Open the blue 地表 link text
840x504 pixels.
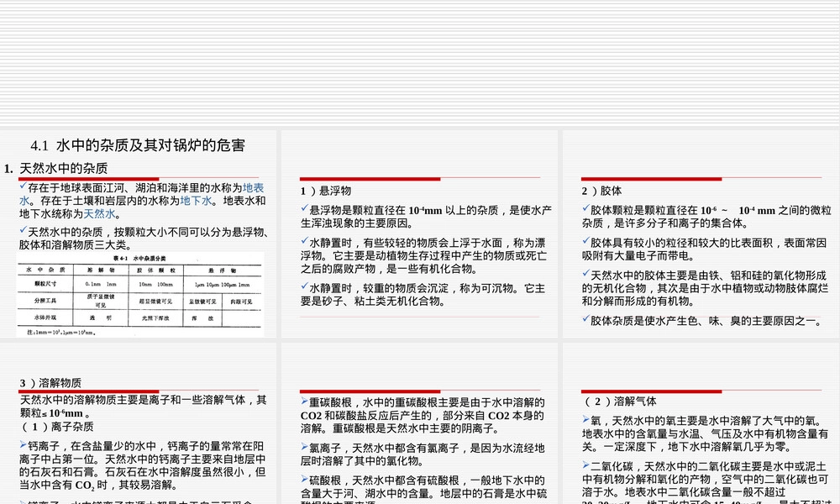click(254, 188)
